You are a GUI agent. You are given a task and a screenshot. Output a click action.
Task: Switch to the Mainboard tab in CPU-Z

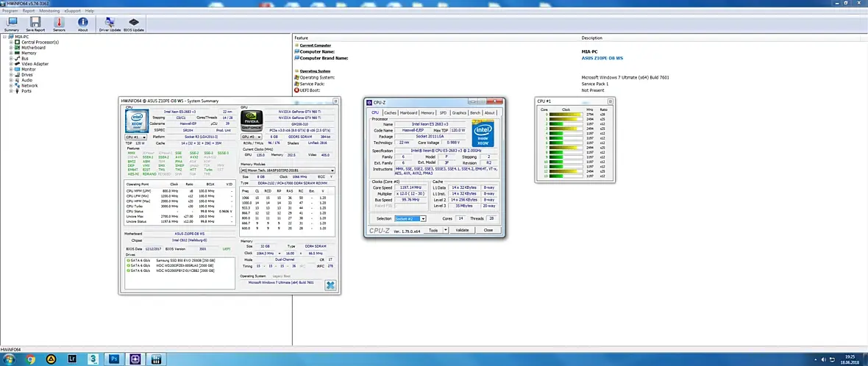408,113
